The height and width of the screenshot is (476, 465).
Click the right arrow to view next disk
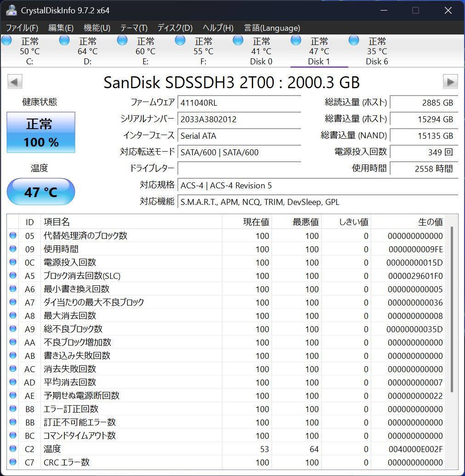coord(451,81)
